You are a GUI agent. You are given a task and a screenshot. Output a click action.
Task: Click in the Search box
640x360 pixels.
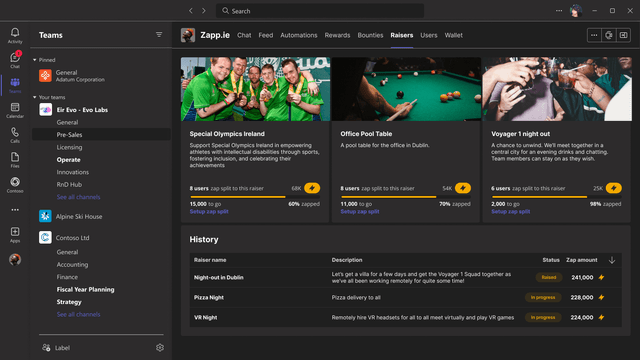(320, 11)
